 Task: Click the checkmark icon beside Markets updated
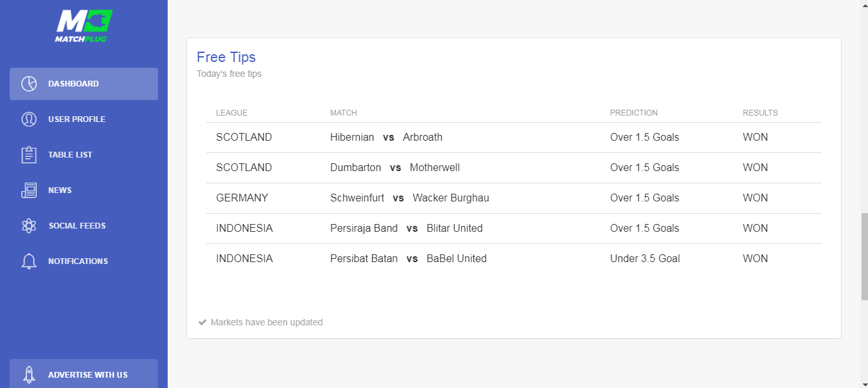[202, 322]
